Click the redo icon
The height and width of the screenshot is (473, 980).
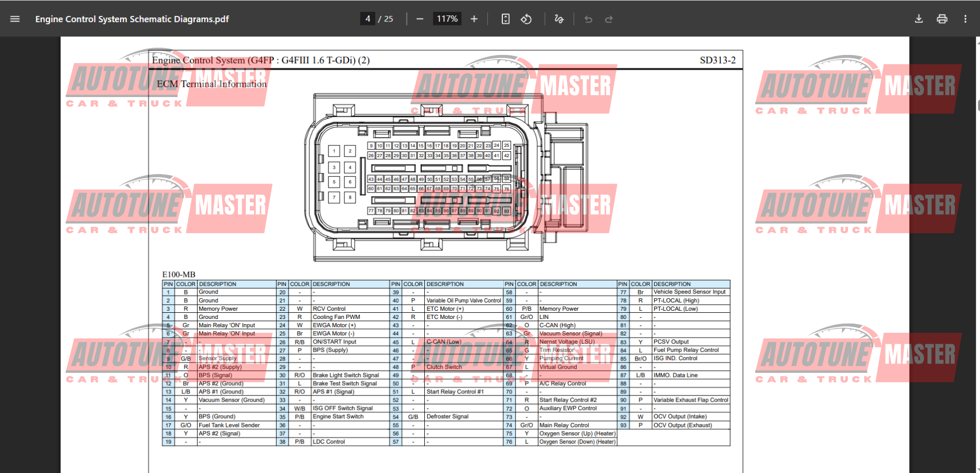tap(609, 18)
